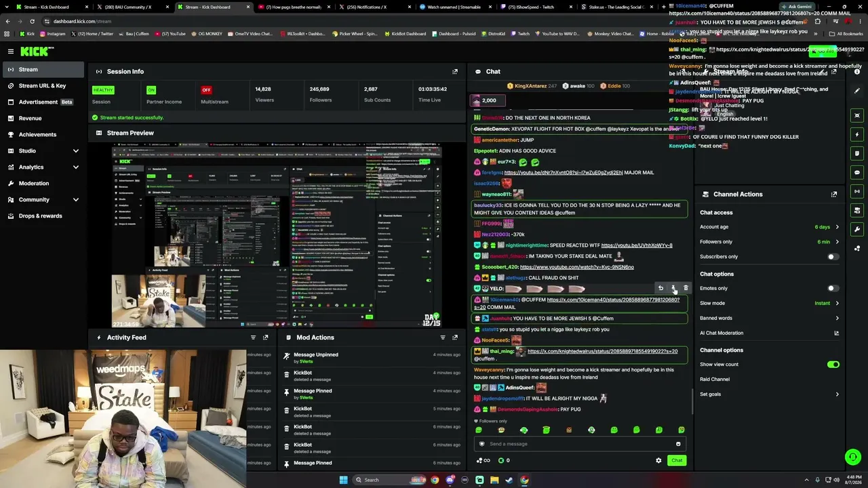
Task: Open the KickBot Dashboard bookmark
Action: click(405, 33)
